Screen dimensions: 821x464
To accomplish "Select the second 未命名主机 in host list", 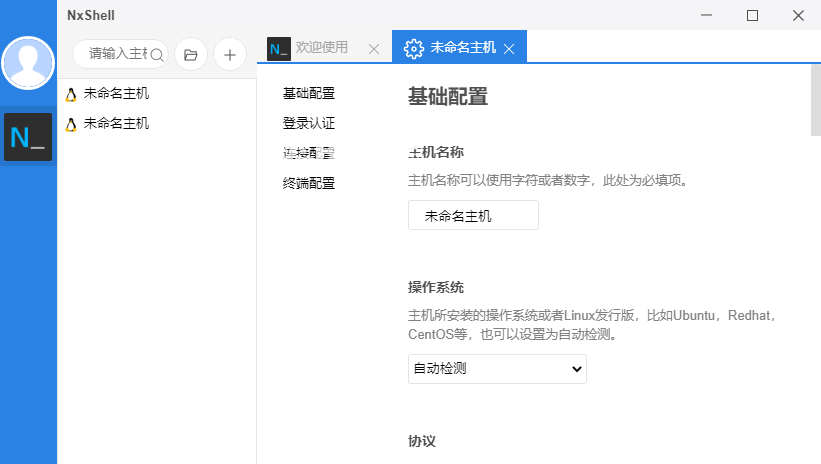I will pos(116,124).
